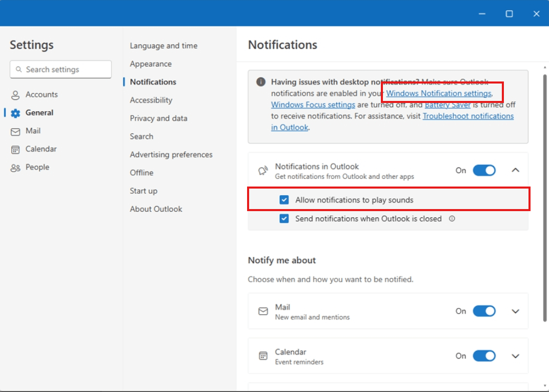Open Language and time settings
Viewport: 549px width, 392px height.
pos(164,46)
